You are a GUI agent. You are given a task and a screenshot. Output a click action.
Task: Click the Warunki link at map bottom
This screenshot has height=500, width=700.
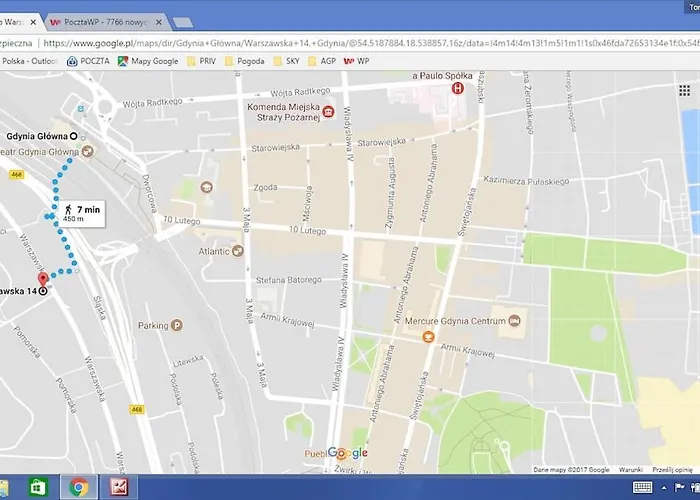(630, 469)
